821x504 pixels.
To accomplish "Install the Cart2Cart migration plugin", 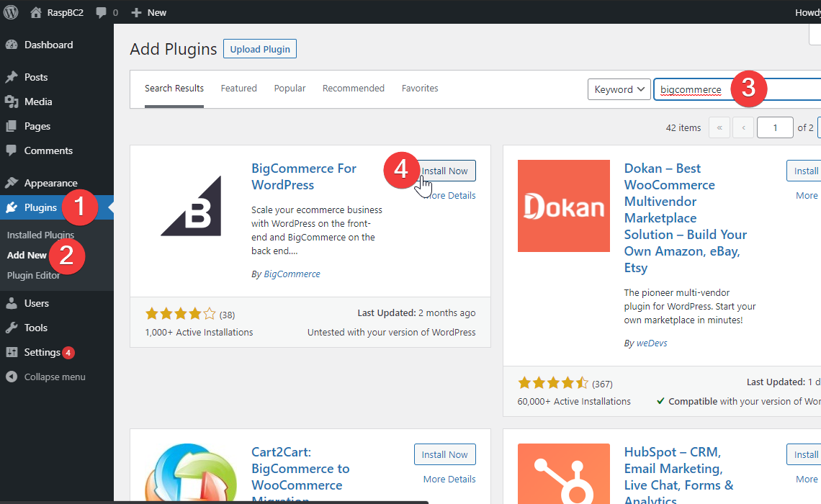I will tap(444, 454).
